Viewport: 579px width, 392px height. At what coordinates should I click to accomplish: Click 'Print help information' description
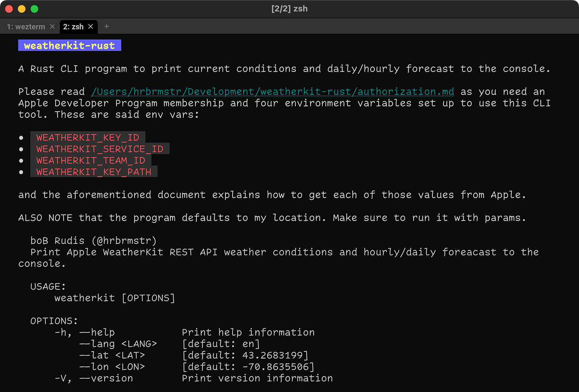[x=248, y=332]
